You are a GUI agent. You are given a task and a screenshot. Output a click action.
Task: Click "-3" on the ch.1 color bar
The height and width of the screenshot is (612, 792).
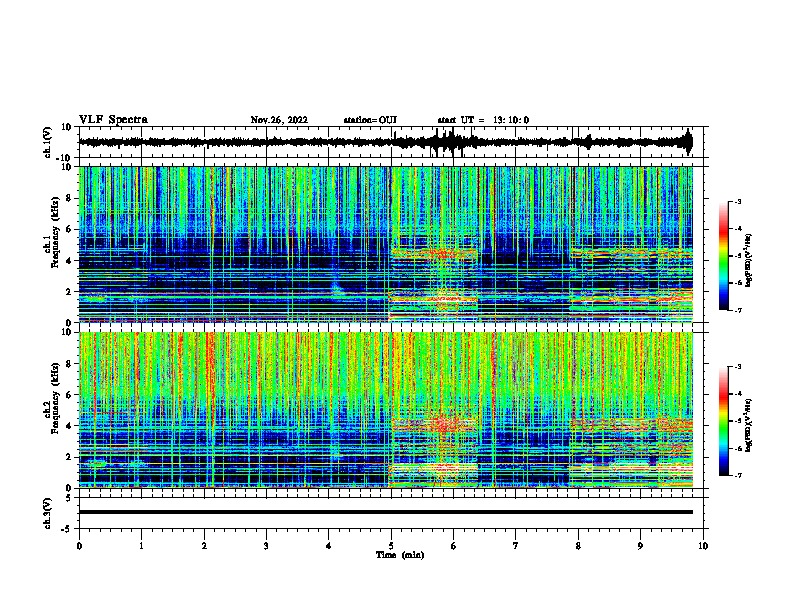click(x=737, y=201)
